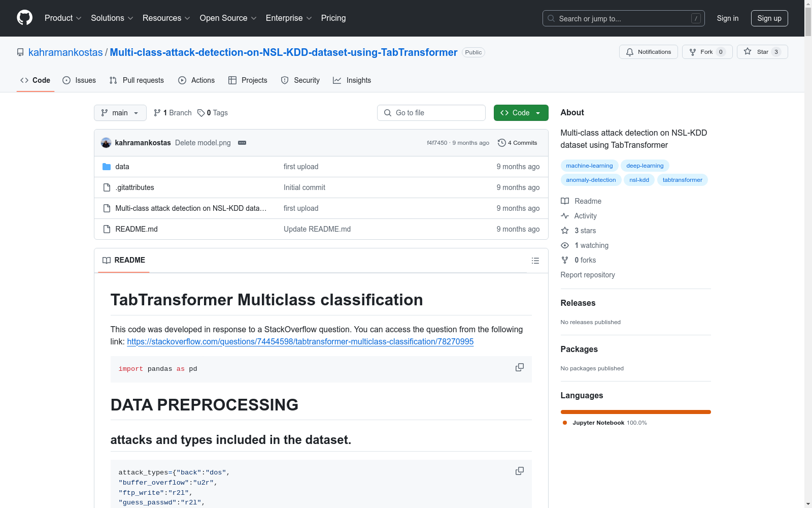Image resolution: width=812 pixels, height=508 pixels.
Task: Switch to the Projects tab
Action: click(248, 80)
